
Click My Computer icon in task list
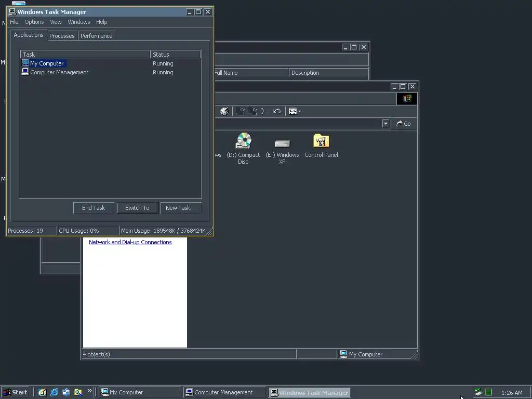click(x=25, y=63)
